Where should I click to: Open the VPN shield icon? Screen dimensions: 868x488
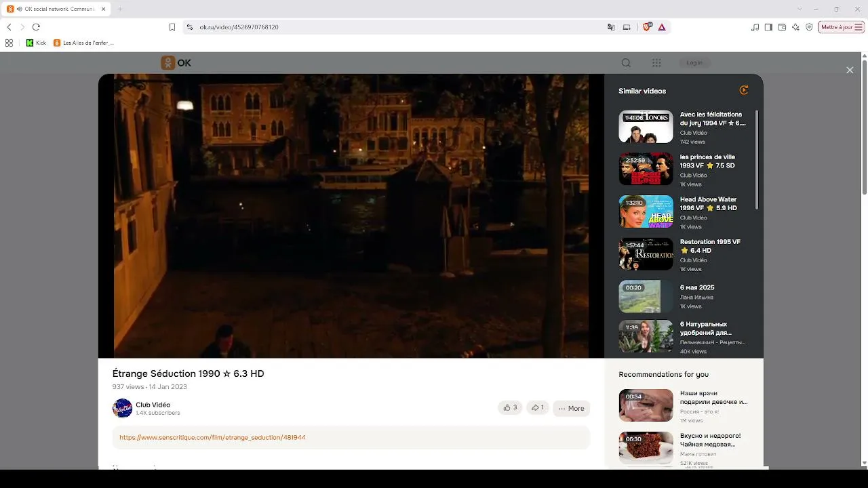[809, 27]
